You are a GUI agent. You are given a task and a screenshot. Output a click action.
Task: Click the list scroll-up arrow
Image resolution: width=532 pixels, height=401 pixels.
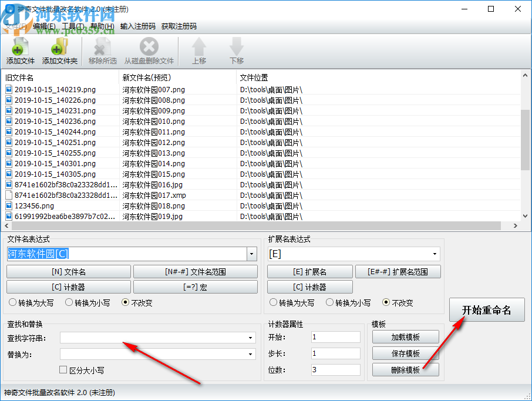[525, 75]
